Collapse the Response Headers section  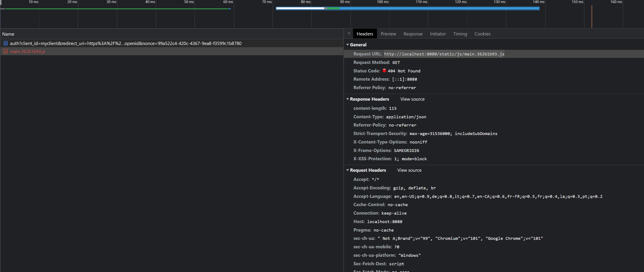pos(348,99)
